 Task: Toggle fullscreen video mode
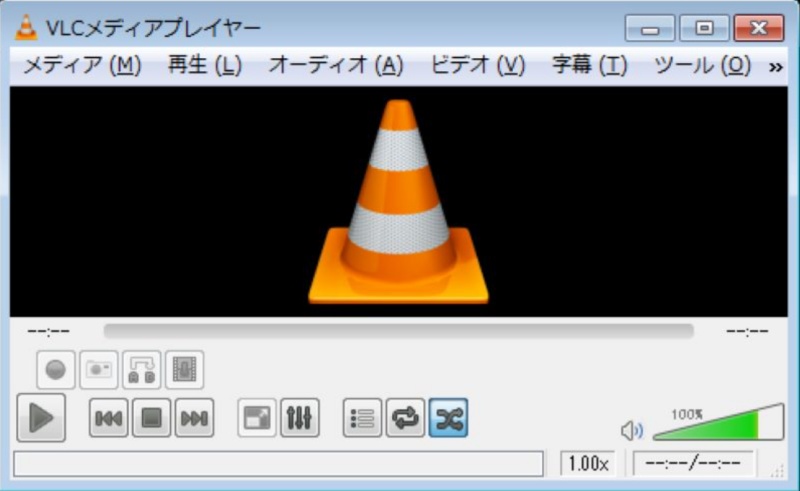[257, 418]
